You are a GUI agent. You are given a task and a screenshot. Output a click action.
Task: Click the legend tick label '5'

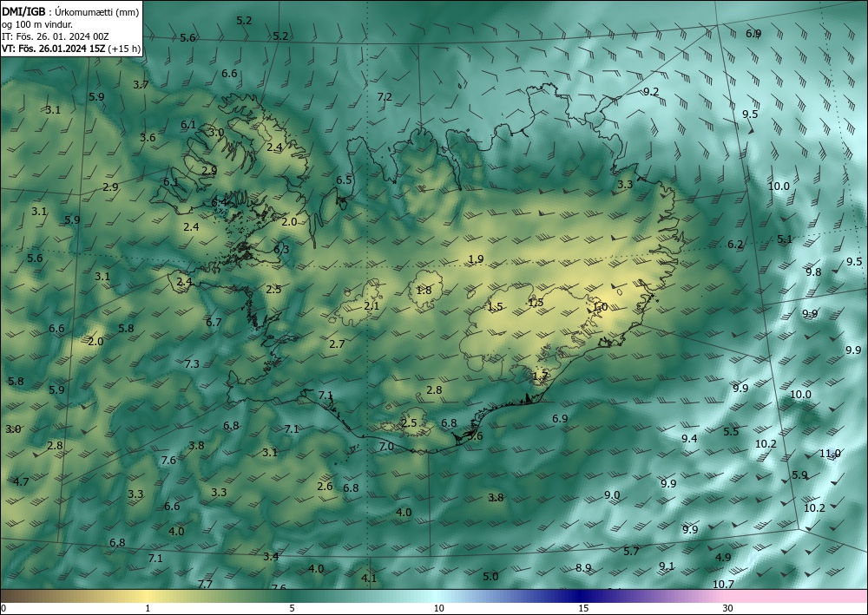[292, 608]
